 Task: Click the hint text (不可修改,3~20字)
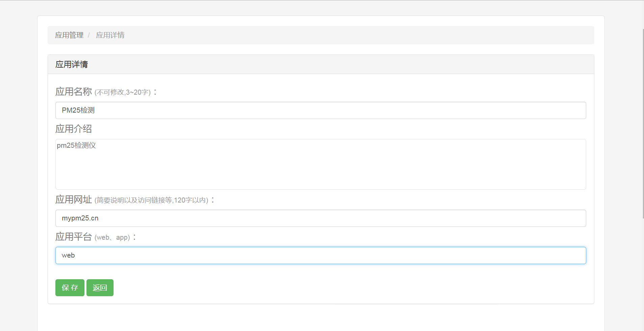[x=123, y=92]
